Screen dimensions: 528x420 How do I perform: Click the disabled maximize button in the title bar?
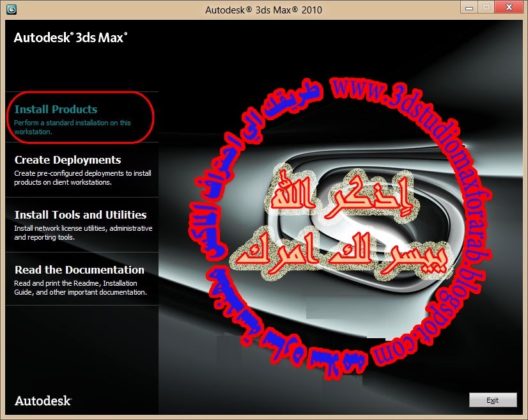coord(486,7)
